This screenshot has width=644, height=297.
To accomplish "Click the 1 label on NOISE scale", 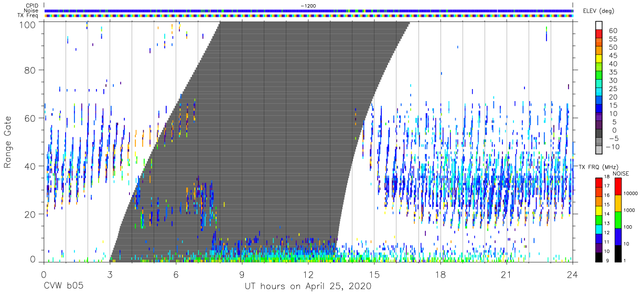I will pos(625,261).
